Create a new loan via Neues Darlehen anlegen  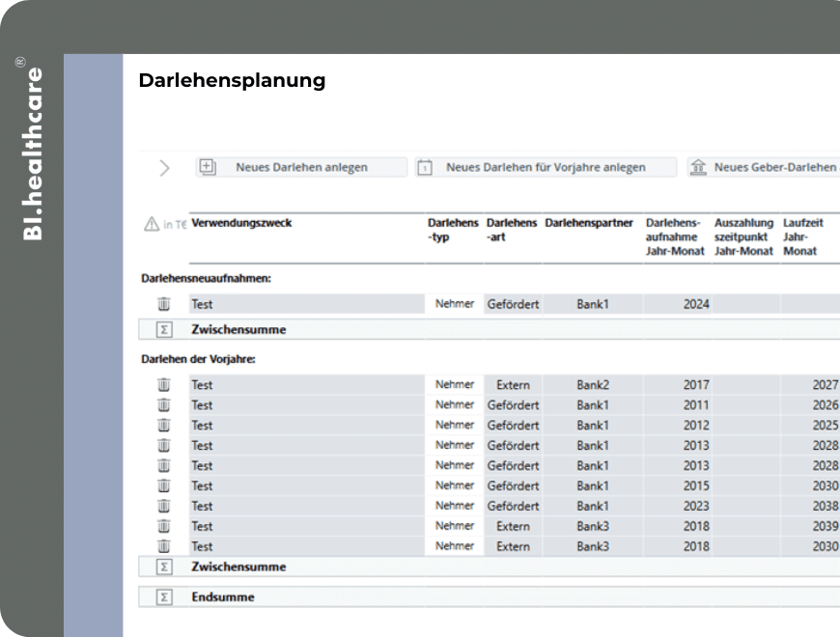(301, 168)
